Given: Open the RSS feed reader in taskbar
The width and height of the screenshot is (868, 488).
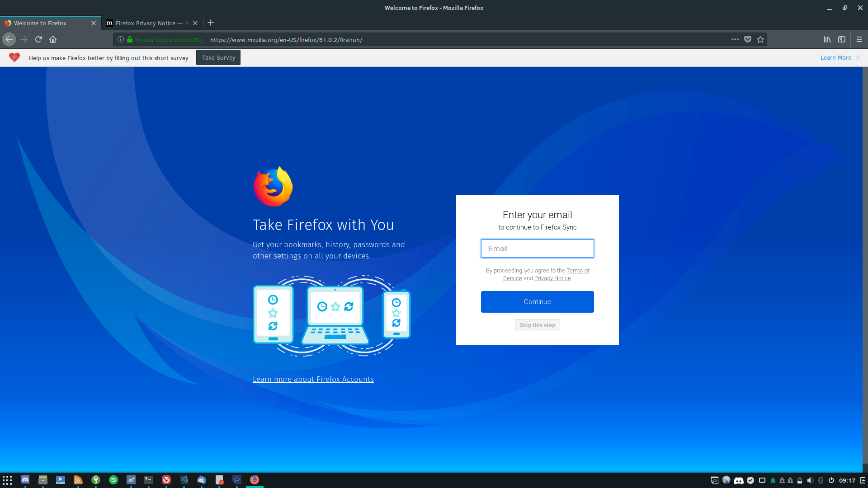Looking at the screenshot, I should [x=78, y=480].
